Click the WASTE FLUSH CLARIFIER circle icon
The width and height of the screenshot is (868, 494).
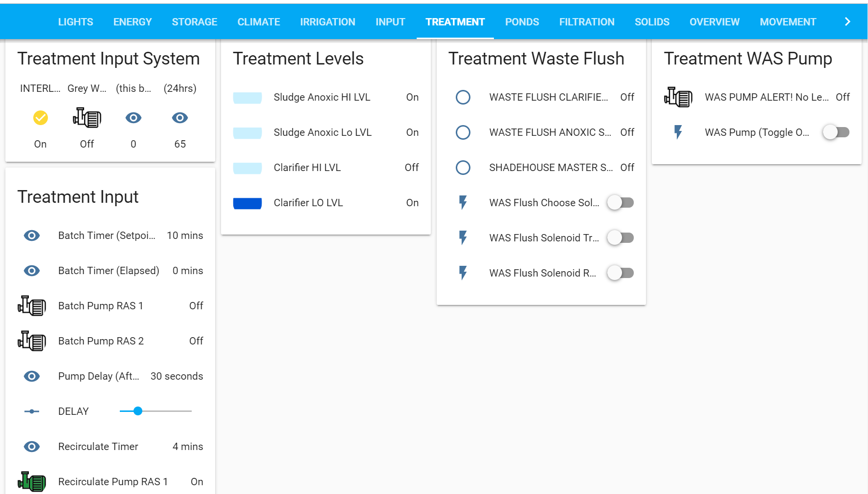463,97
